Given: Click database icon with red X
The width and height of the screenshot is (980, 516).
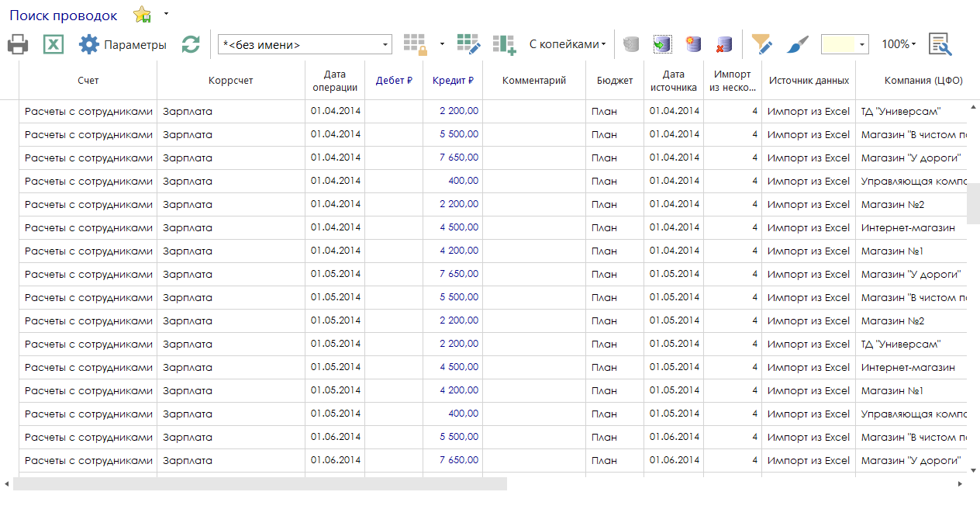Looking at the screenshot, I should point(724,44).
